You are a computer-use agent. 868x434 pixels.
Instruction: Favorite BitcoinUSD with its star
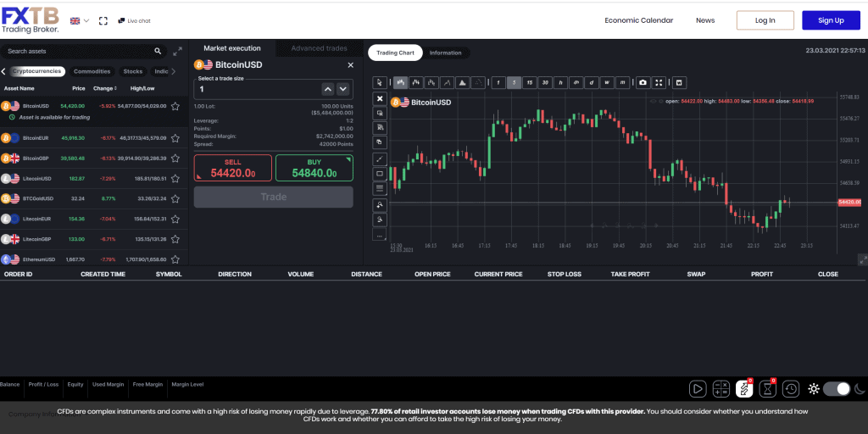[x=175, y=106]
